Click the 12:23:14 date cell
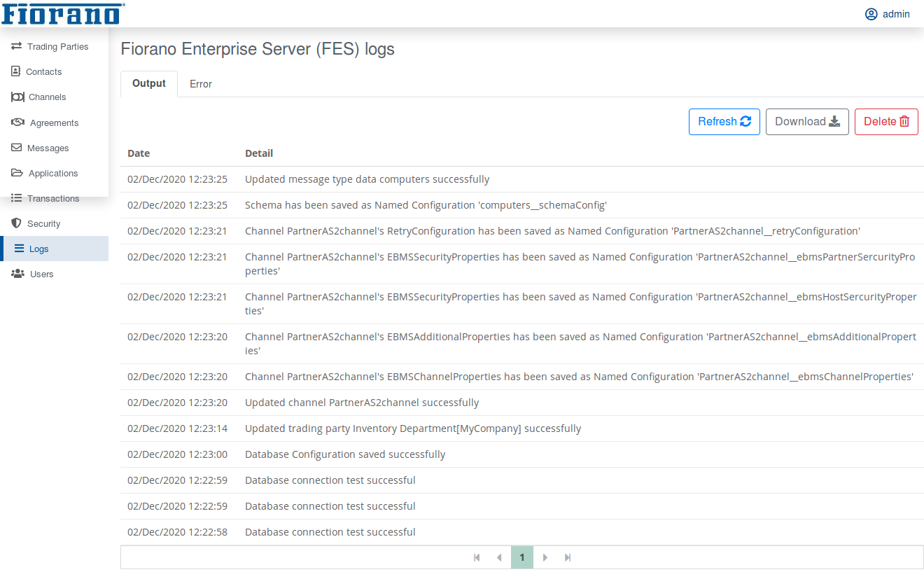Image resolution: width=924 pixels, height=586 pixels. point(177,428)
